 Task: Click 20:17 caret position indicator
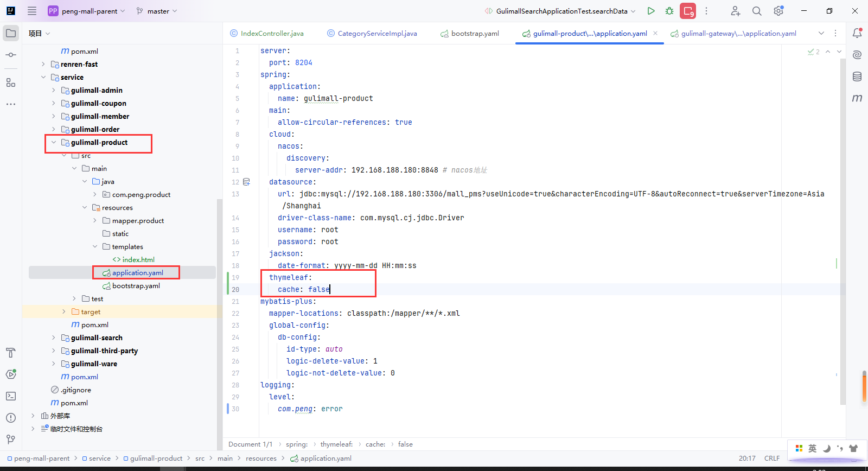pyautogui.click(x=747, y=459)
